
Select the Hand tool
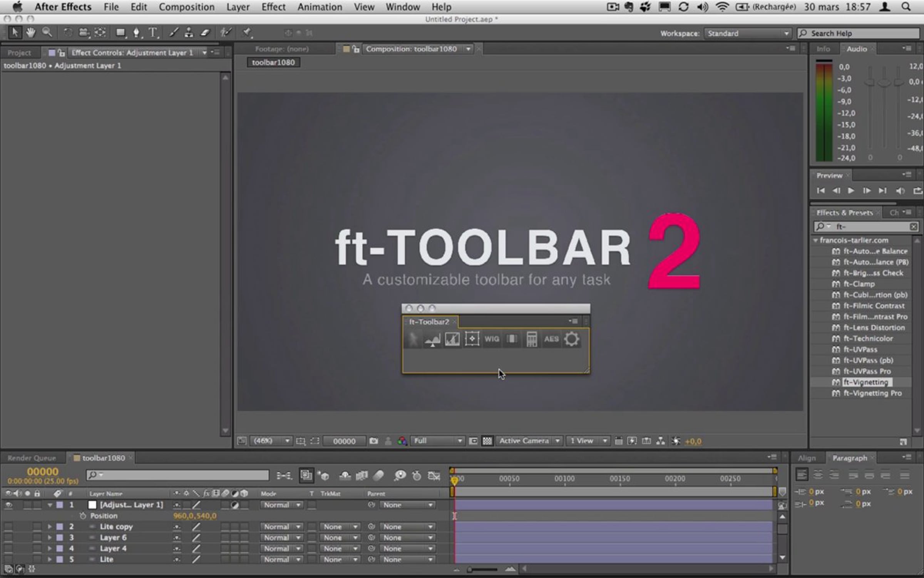click(x=30, y=33)
